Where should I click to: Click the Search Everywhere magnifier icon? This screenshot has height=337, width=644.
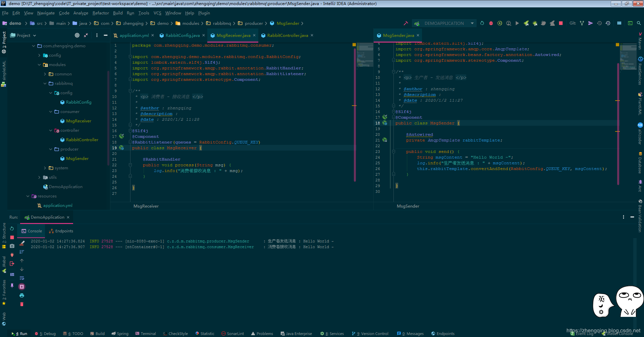pyautogui.click(x=639, y=23)
